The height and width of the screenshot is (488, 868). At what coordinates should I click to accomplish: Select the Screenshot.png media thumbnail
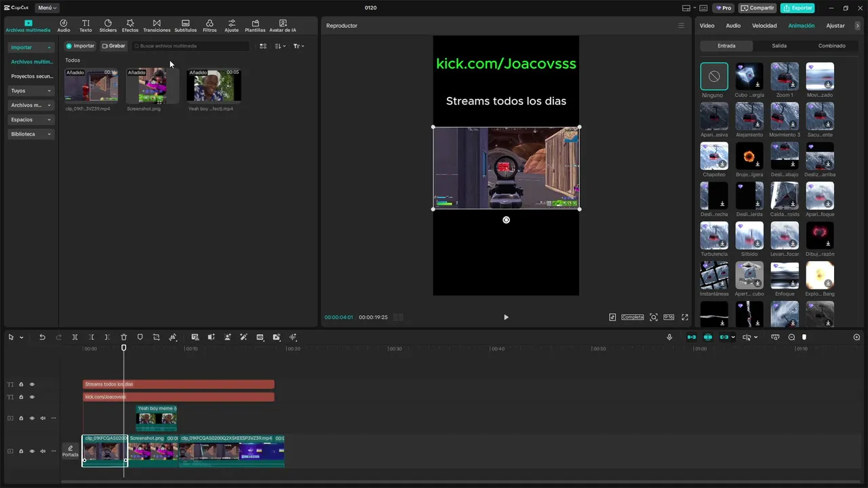(x=153, y=85)
